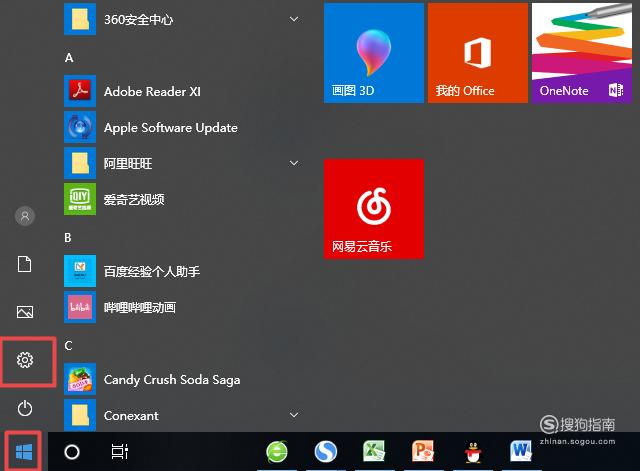Click the 阿里旺旺 folder icon
The width and height of the screenshot is (640, 471).
80,163
